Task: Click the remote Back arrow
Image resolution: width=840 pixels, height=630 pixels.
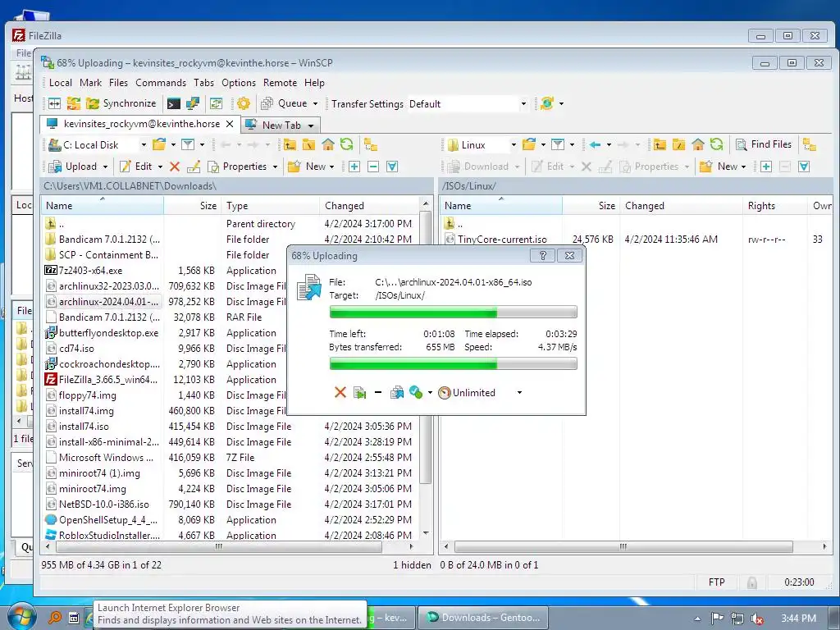Action: coord(595,144)
